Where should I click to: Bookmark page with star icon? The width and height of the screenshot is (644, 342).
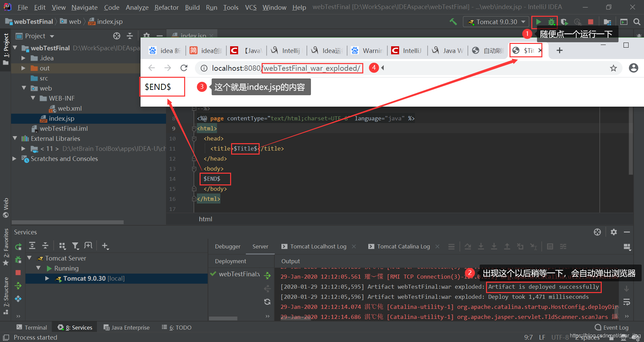click(613, 68)
